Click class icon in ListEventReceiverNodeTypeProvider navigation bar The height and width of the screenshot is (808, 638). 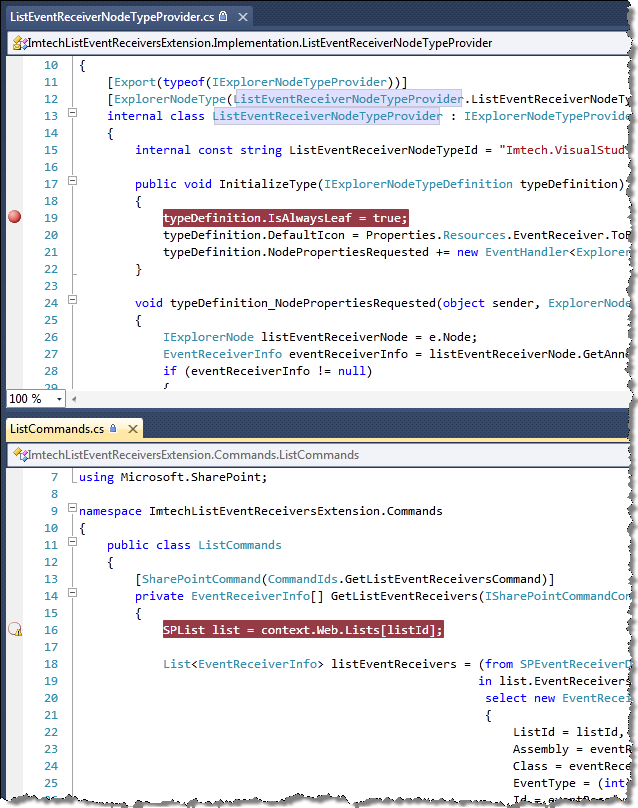point(20,43)
